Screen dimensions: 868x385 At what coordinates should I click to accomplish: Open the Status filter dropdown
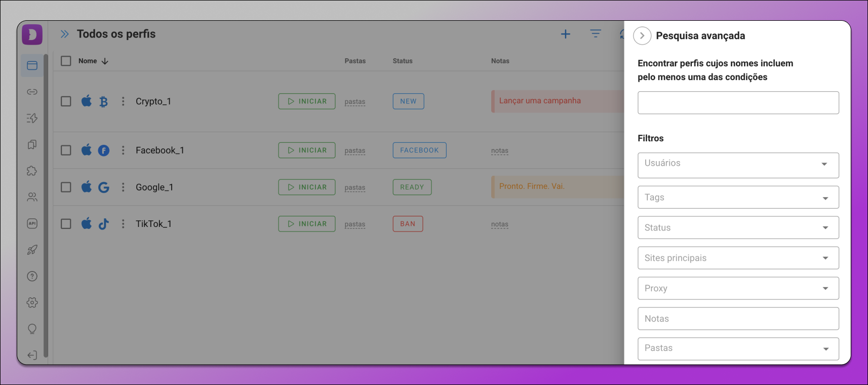coord(738,228)
